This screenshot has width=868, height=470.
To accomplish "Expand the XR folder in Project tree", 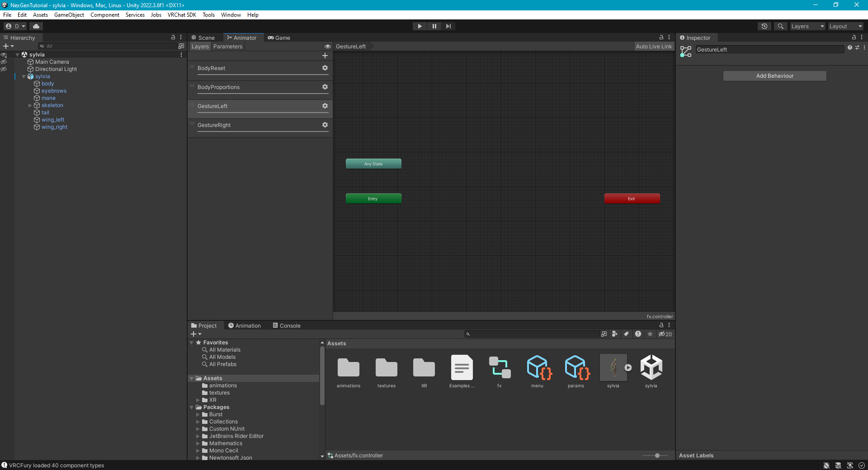I will [x=198, y=400].
